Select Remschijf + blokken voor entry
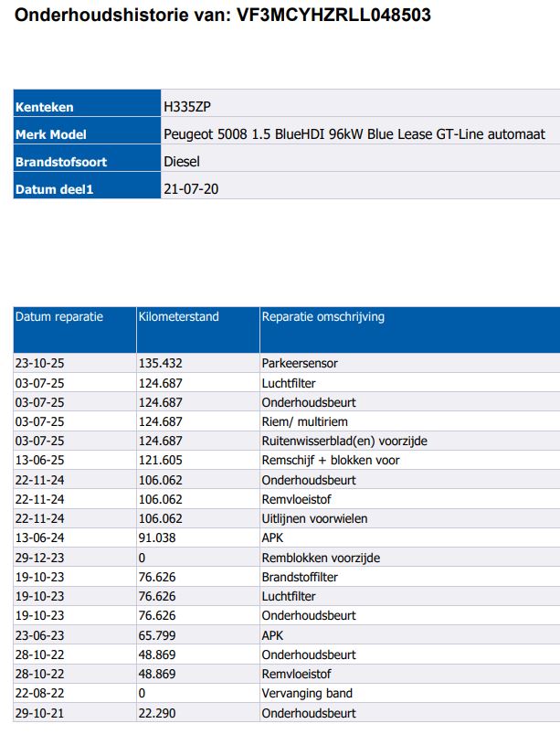The height and width of the screenshot is (745, 560). click(331, 460)
